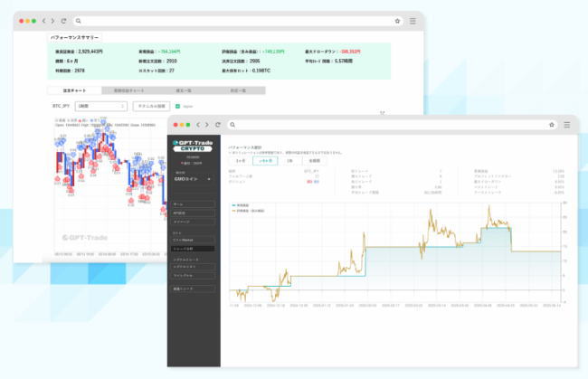
Task: Click the highlighted black item in the dark sidebar
Action: point(193,249)
